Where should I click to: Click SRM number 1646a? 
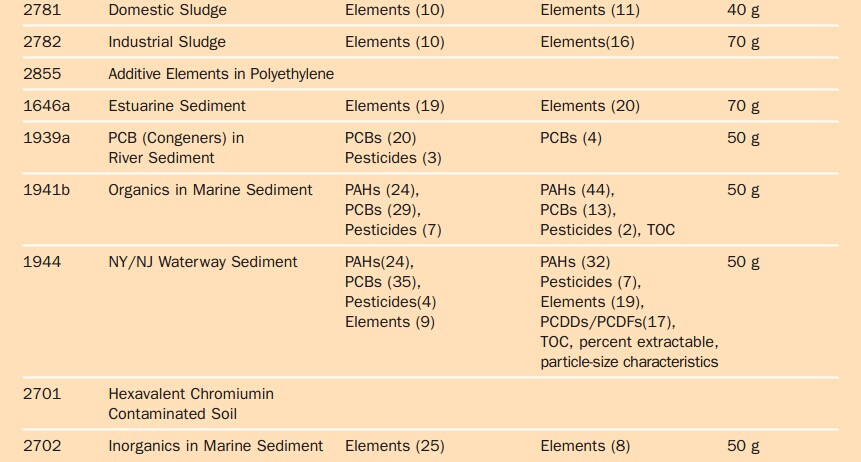(47, 105)
